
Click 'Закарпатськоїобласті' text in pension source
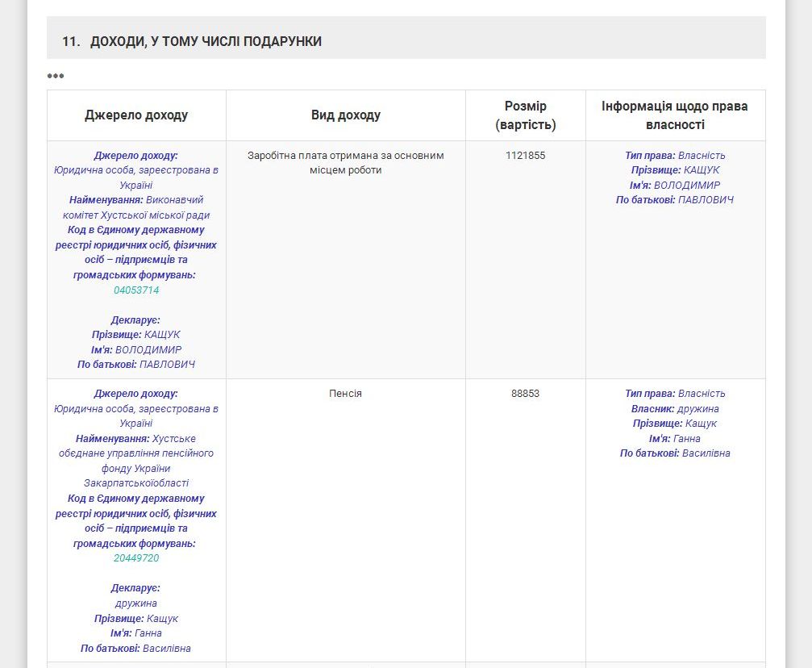[x=136, y=483]
